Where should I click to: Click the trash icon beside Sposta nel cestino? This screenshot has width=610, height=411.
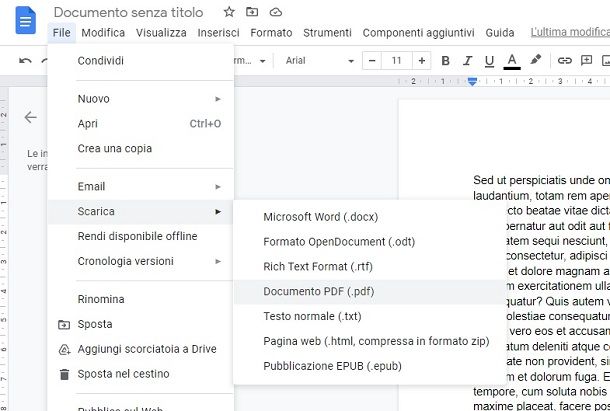click(x=64, y=374)
